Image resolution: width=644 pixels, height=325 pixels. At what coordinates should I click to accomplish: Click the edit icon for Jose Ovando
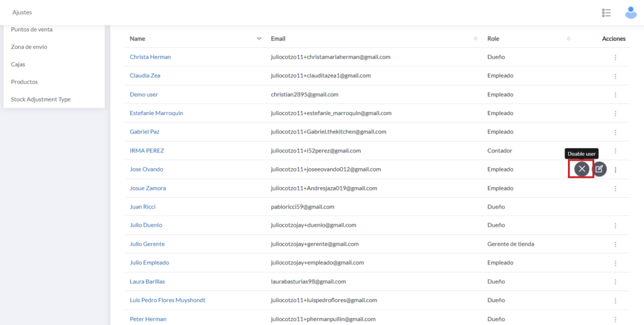599,169
